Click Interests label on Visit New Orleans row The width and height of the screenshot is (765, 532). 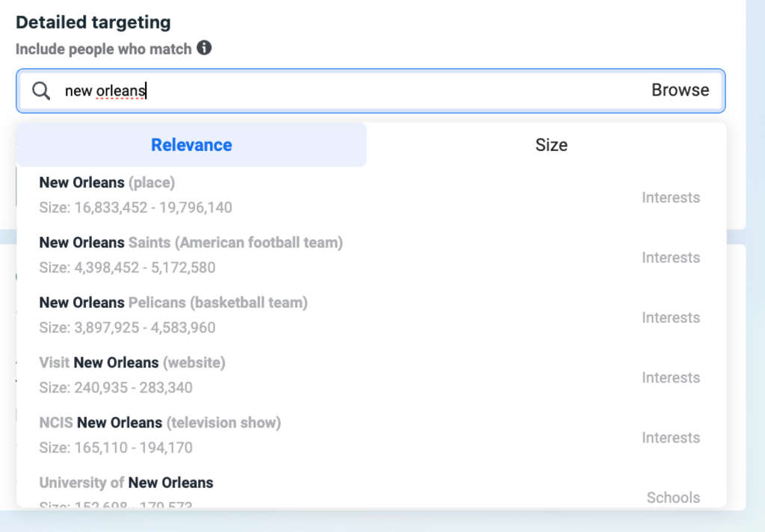point(670,378)
